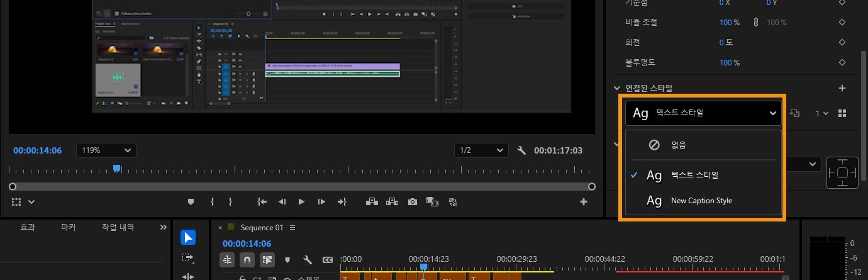Add a marker from the timeline toolbar
Viewport: 868px width, 280px height.
(x=287, y=259)
